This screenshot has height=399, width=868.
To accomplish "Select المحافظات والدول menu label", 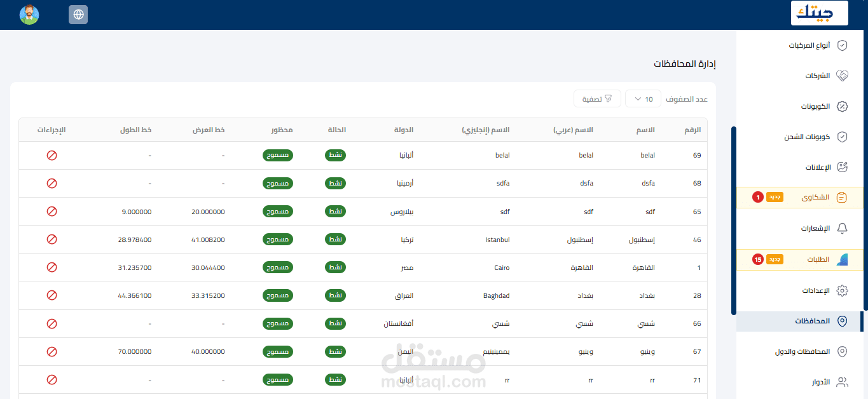I will click(803, 352).
